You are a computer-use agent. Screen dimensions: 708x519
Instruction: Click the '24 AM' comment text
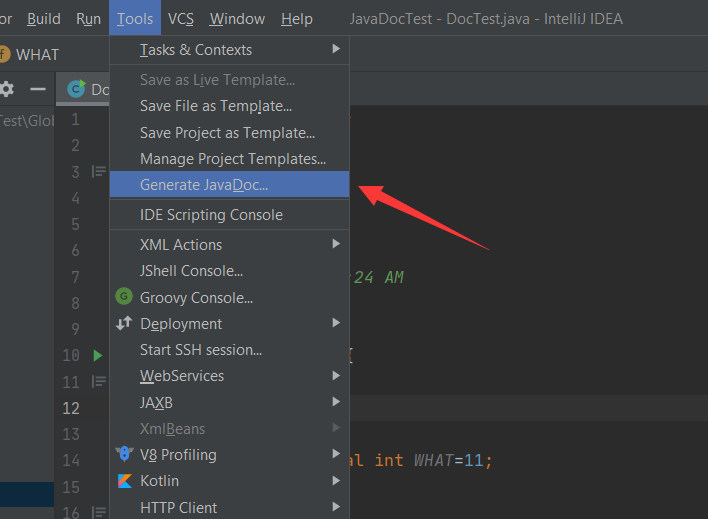(378, 277)
